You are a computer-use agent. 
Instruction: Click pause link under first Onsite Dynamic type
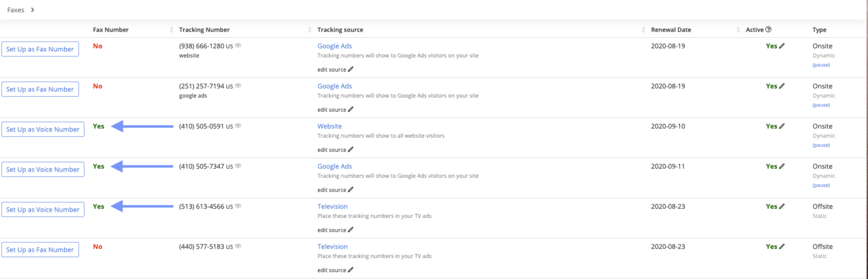point(821,65)
